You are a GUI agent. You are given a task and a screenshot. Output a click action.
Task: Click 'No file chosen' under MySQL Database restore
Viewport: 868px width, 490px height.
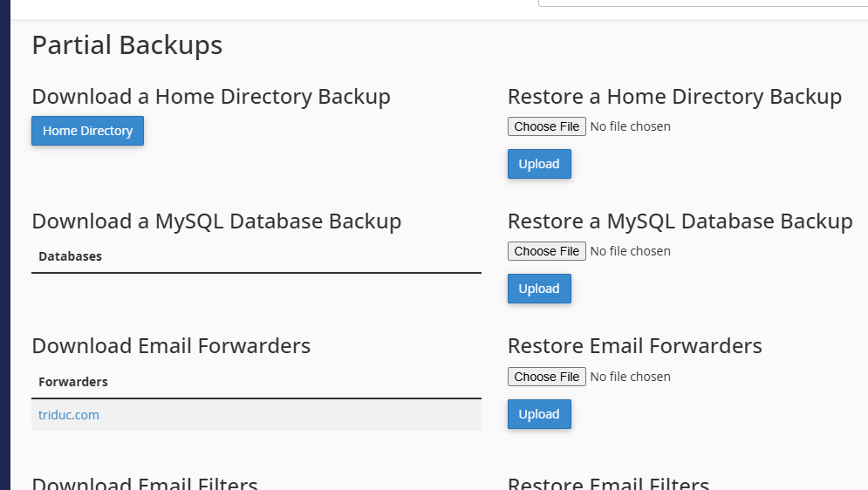pyautogui.click(x=630, y=251)
